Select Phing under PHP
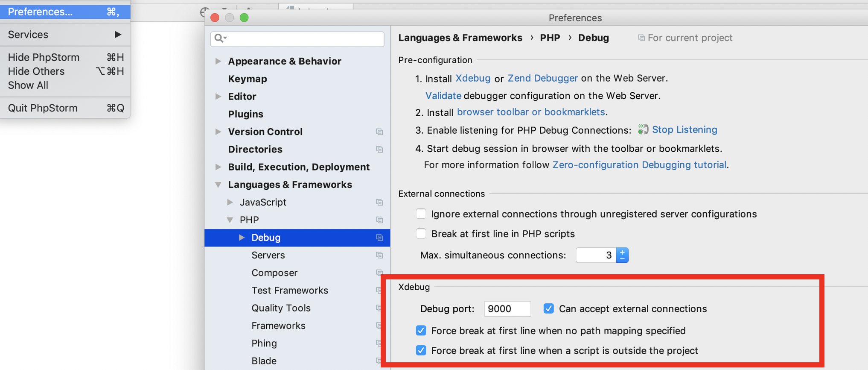 [264, 344]
